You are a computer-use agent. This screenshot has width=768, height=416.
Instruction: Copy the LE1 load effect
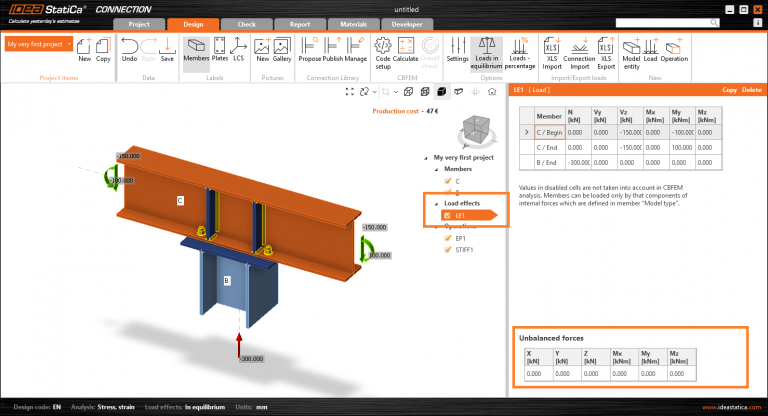(729, 90)
